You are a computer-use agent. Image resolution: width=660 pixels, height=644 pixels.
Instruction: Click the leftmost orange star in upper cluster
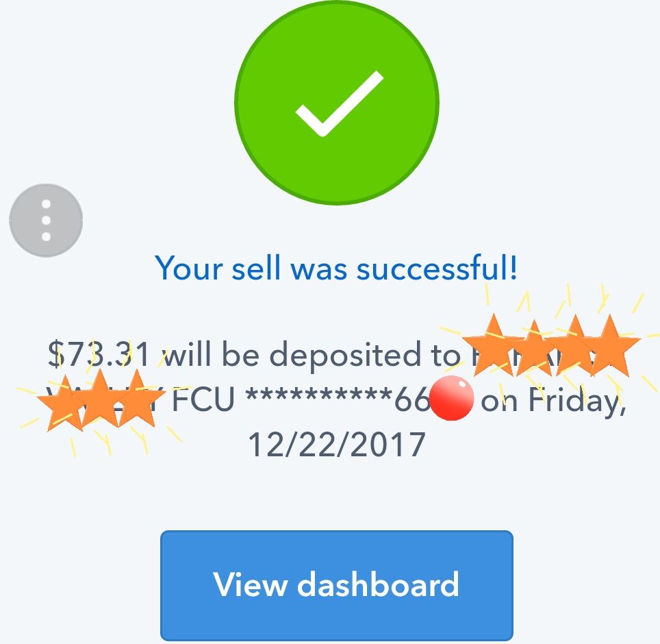tap(493, 347)
